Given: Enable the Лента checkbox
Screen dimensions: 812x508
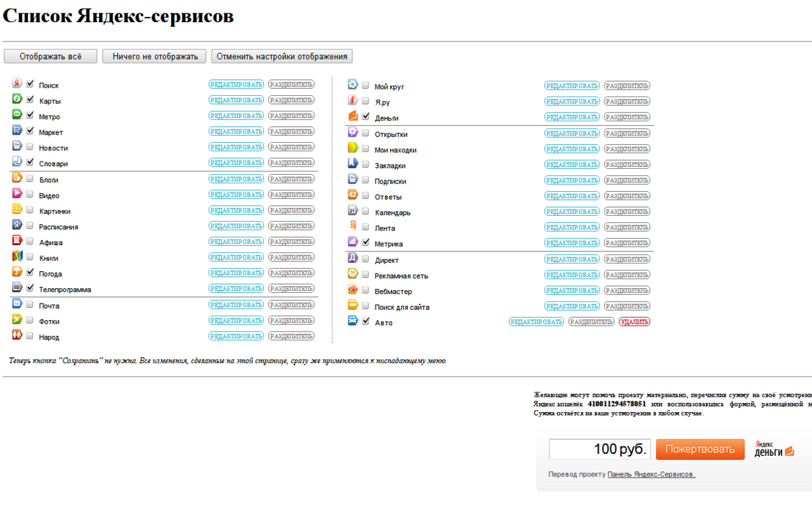Looking at the screenshot, I should 365,227.
